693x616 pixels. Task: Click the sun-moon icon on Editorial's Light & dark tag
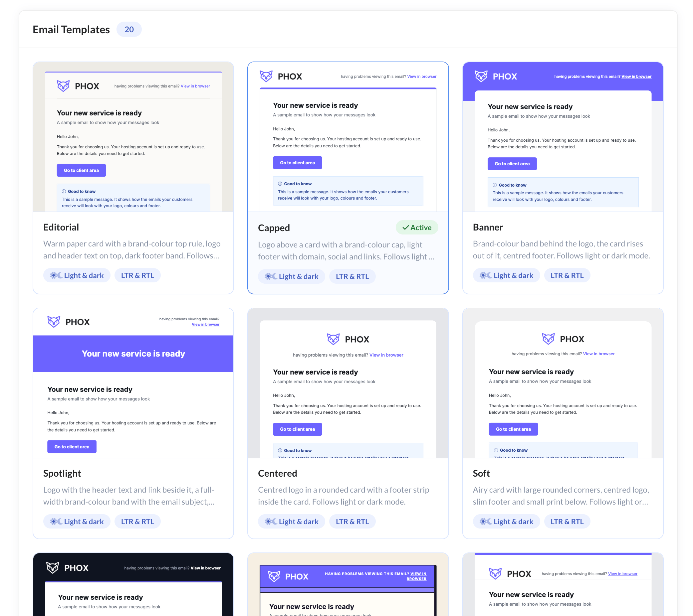click(56, 275)
